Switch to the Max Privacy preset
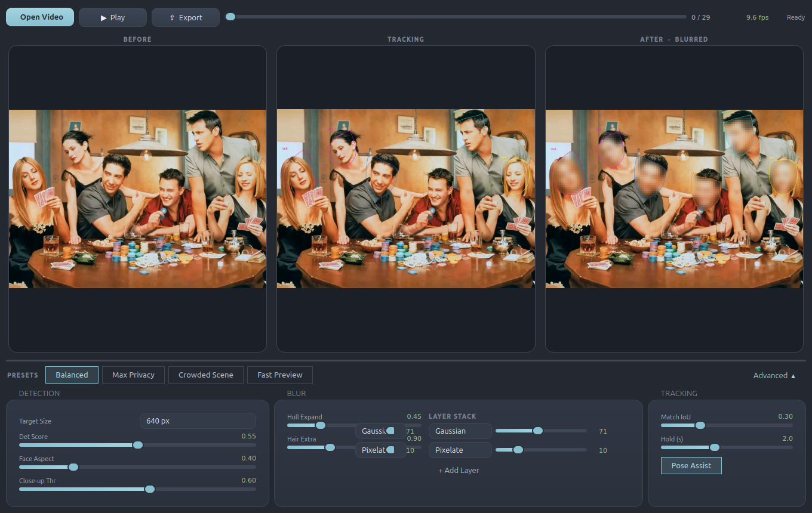Image resolution: width=812 pixels, height=513 pixels. click(133, 375)
